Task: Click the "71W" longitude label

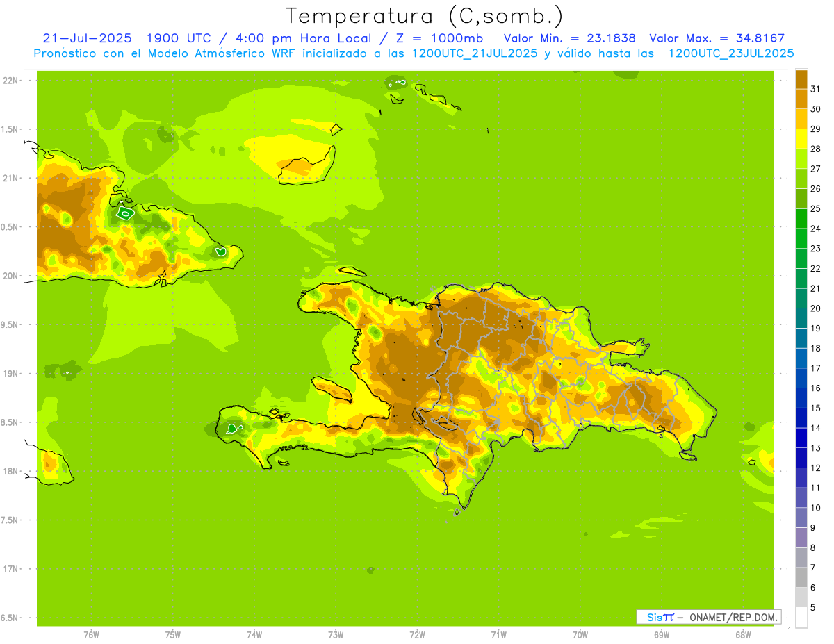Action: point(498,636)
